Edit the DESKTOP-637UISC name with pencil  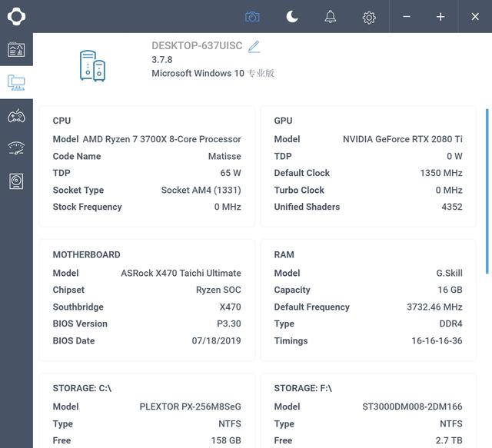254,46
